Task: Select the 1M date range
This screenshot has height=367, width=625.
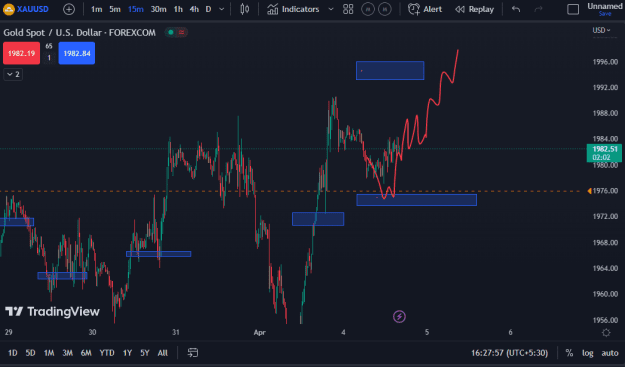Action: 49,353
